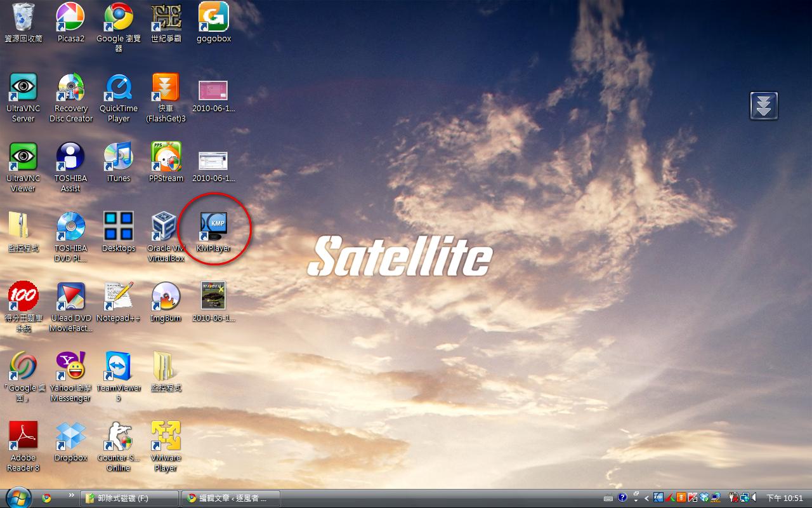Launch the Yahoo! Messenger shortcut

click(70, 377)
